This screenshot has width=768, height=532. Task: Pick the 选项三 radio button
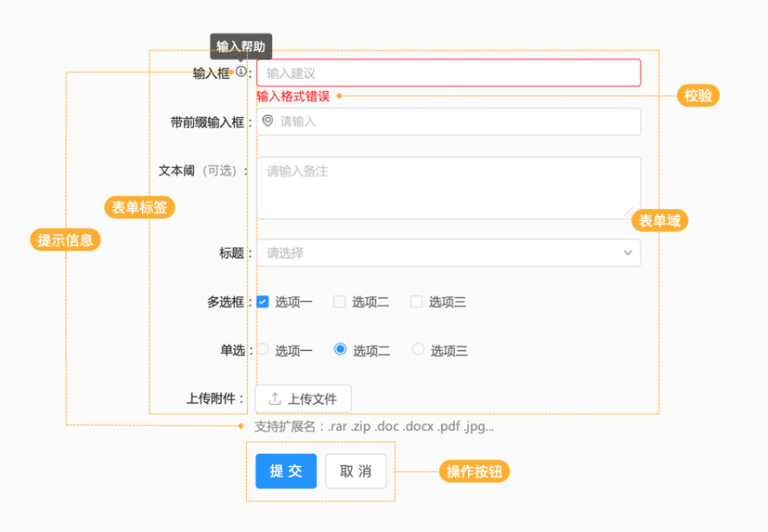[418, 350]
